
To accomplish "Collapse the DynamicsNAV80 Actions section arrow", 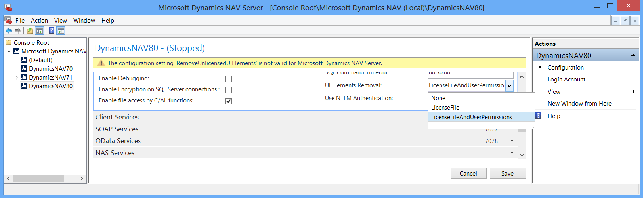I will [633, 55].
